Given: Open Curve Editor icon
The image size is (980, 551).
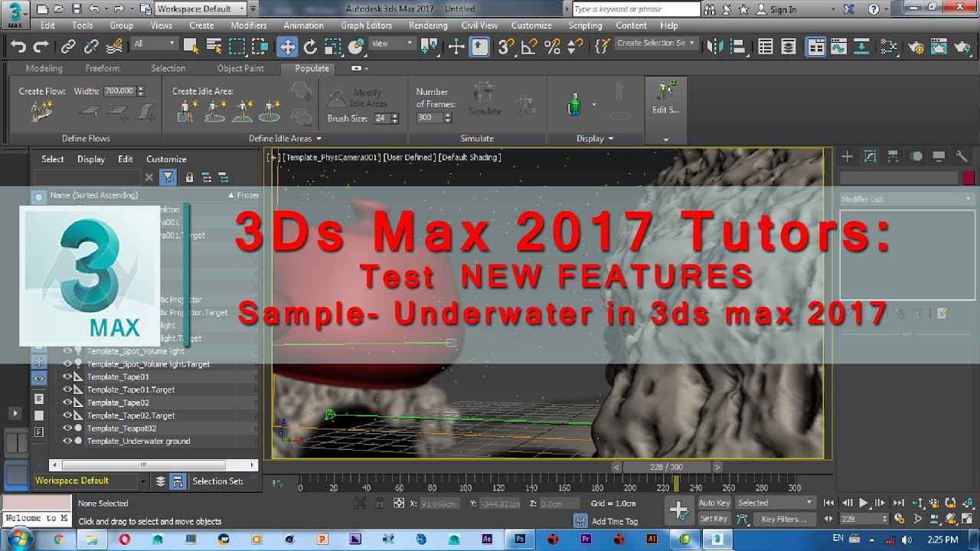Looking at the screenshot, I should [x=838, y=47].
